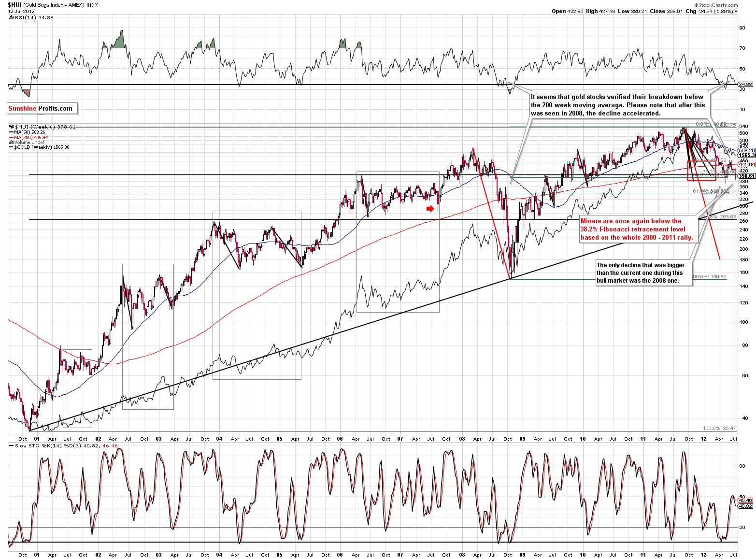Click the 70 level on the RSI axis
Screen dimensions: 756x559
[742, 48]
